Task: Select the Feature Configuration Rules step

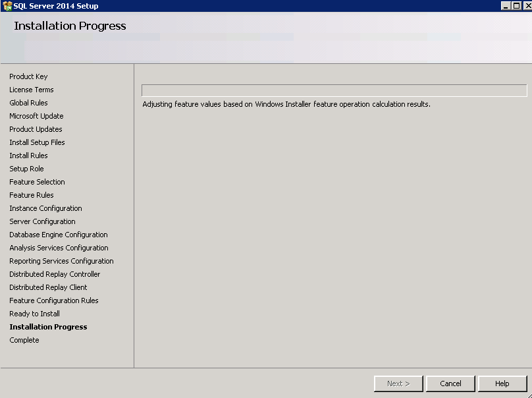Action: click(54, 300)
